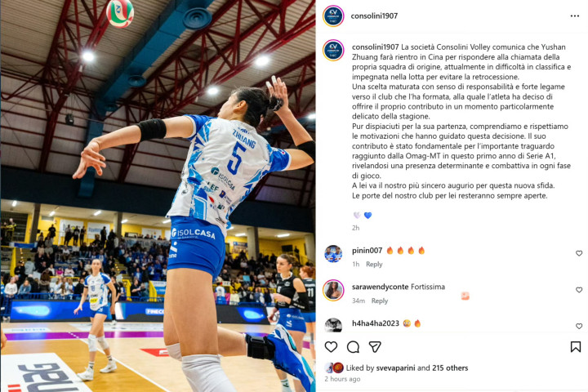Screen dimensions: 588x392
Task: Open svevaparini's profile from likes line
Action: [x=396, y=368]
